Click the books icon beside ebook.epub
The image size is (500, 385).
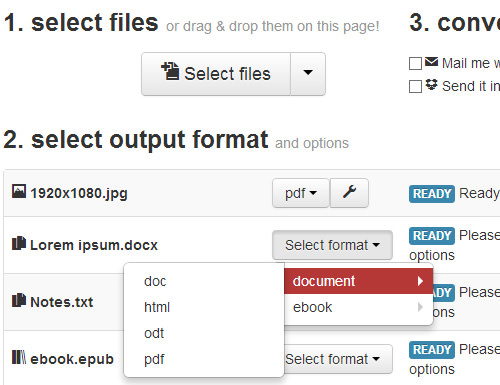[x=19, y=357]
